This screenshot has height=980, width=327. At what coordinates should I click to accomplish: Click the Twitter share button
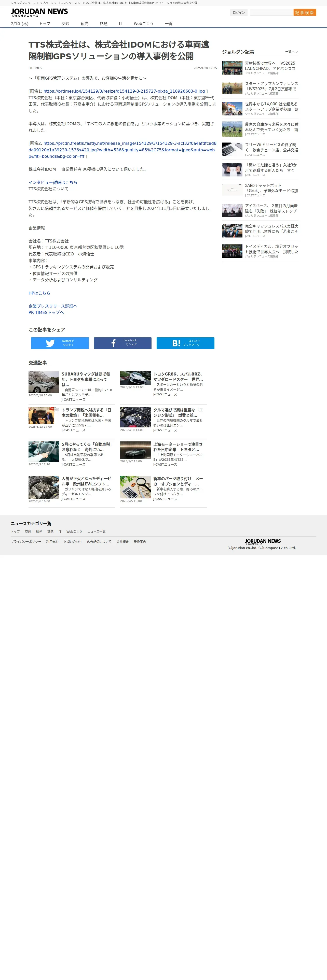pos(60,343)
